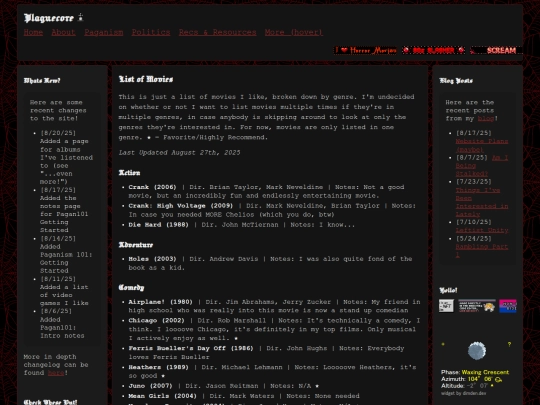540x405 pixels.
Task: Click the cat banner badge under Hello
Action: coord(477,306)
